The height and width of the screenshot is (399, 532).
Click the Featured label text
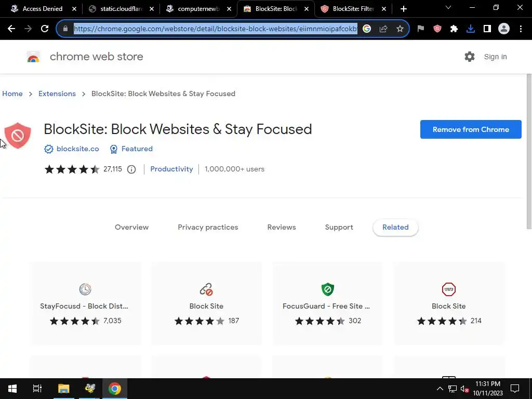(137, 149)
